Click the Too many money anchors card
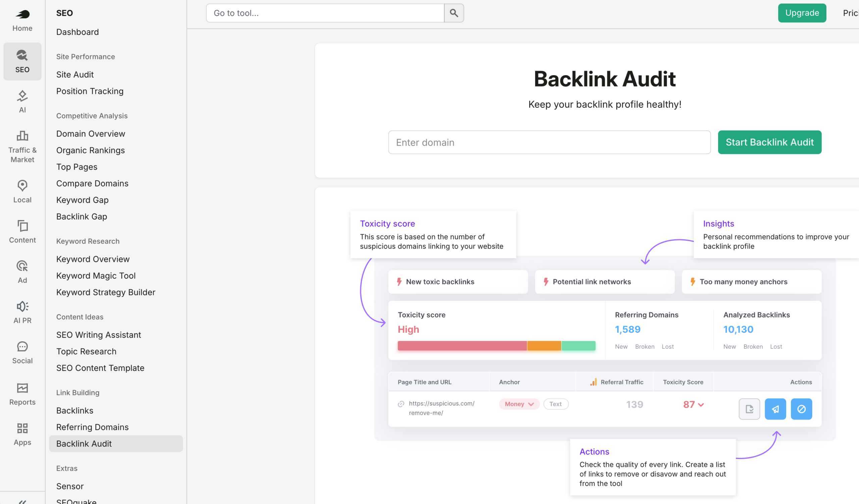Screen dimensions: 859x504 pos(752,282)
